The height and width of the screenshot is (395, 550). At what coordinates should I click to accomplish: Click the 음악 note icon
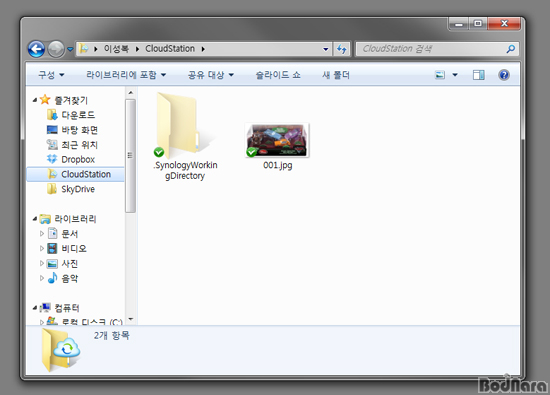point(52,278)
